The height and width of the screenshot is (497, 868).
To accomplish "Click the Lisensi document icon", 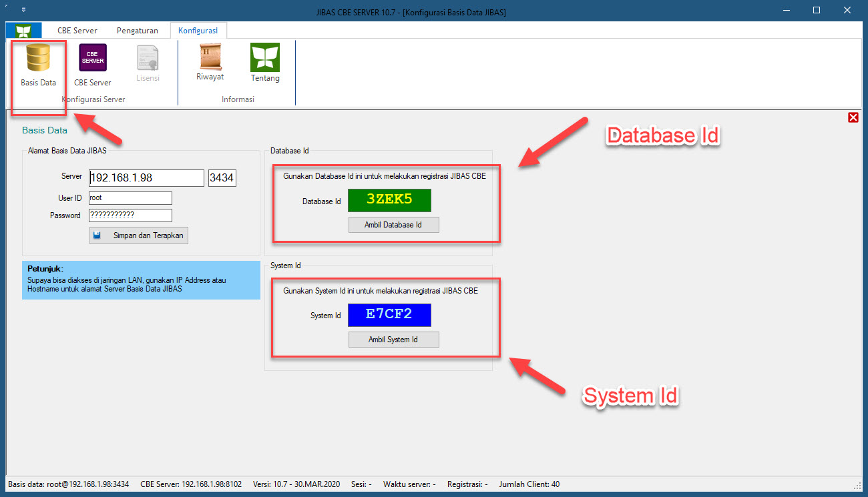I will 148,63.
